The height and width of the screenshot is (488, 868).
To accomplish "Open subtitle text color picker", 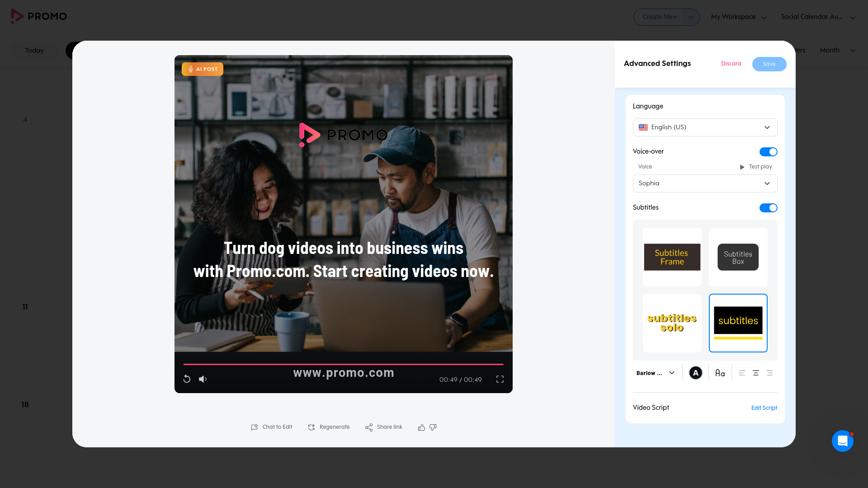I will click(x=696, y=373).
